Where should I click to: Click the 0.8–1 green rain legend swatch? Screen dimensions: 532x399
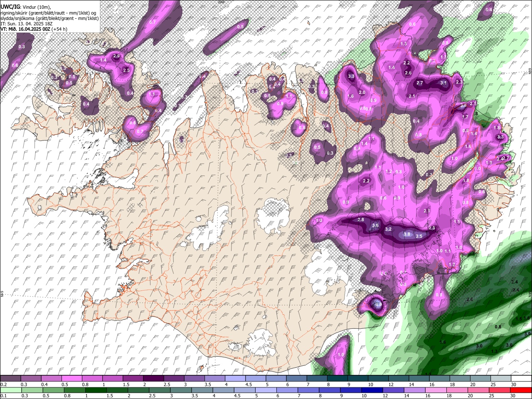pos(74,390)
